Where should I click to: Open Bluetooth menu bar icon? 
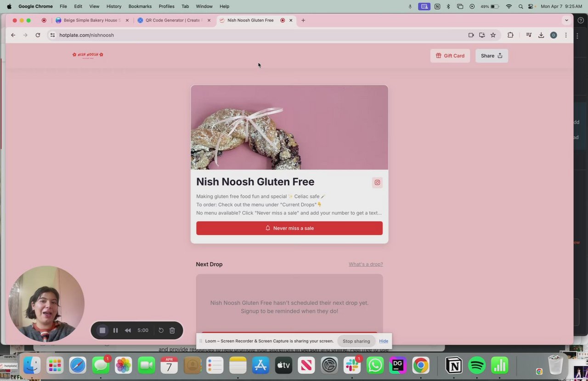click(x=448, y=6)
